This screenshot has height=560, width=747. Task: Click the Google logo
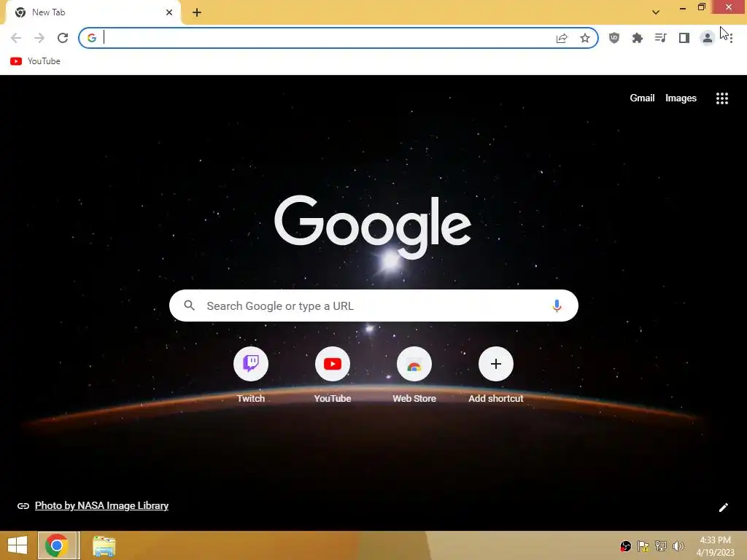pyautogui.click(x=373, y=227)
